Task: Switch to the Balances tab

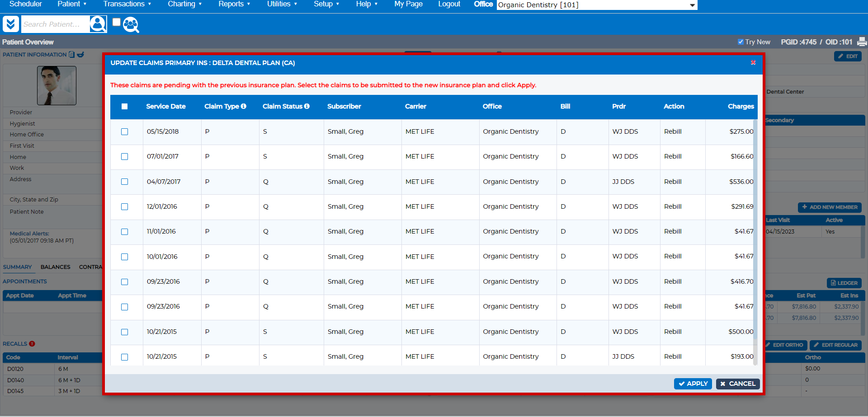Action: click(56, 267)
